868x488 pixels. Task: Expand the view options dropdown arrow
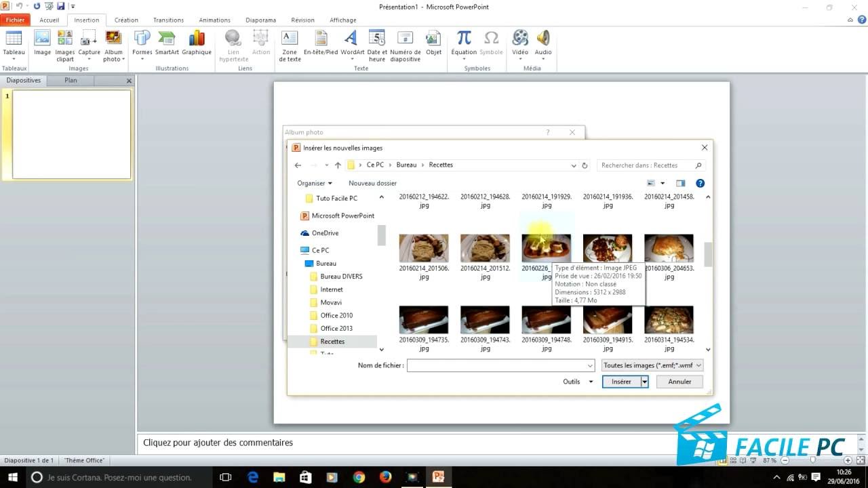click(x=663, y=183)
